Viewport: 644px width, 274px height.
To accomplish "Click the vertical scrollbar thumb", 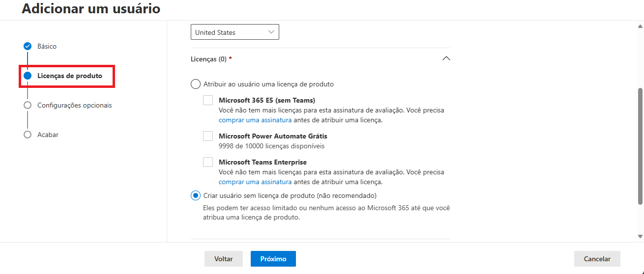I will 640,146.
